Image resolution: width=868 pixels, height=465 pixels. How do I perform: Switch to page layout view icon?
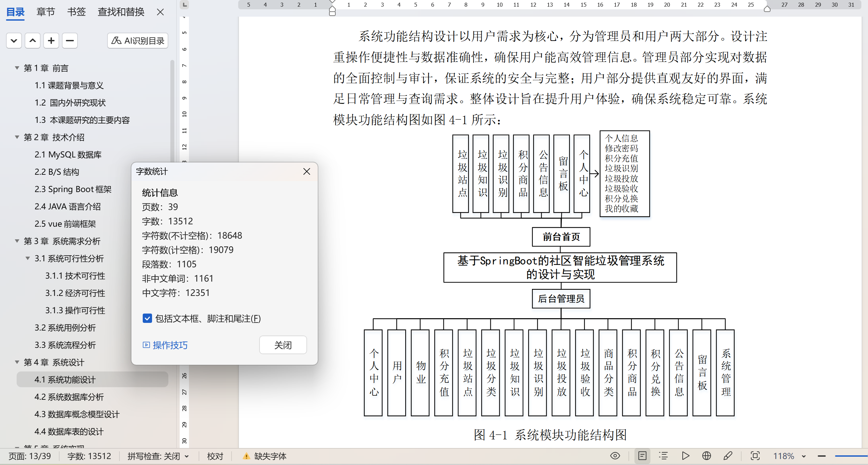coord(642,456)
